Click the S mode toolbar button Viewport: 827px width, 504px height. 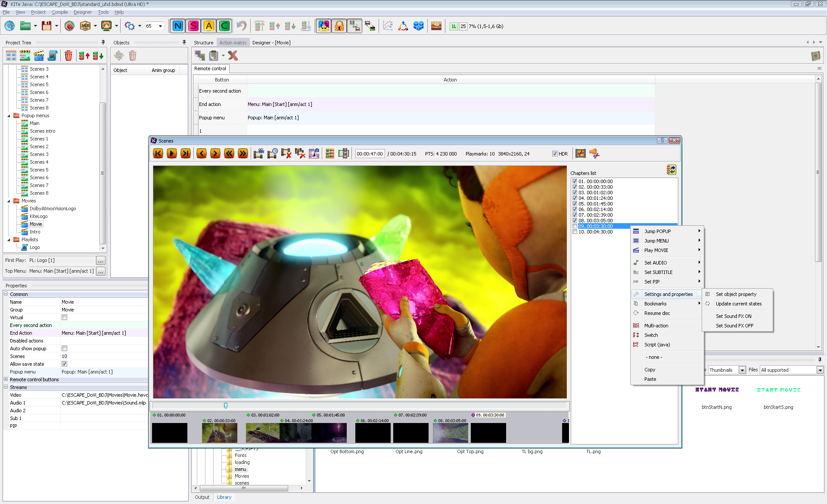click(x=193, y=26)
